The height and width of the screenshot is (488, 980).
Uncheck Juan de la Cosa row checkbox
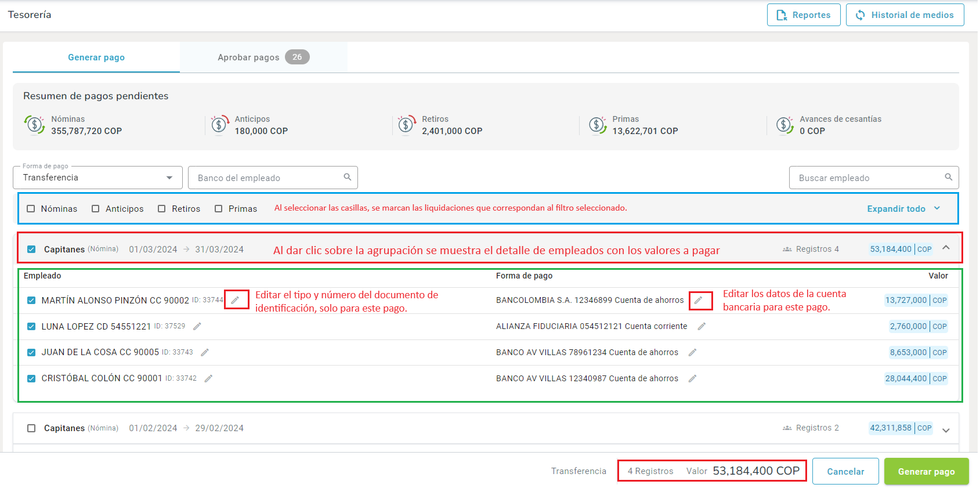point(31,352)
